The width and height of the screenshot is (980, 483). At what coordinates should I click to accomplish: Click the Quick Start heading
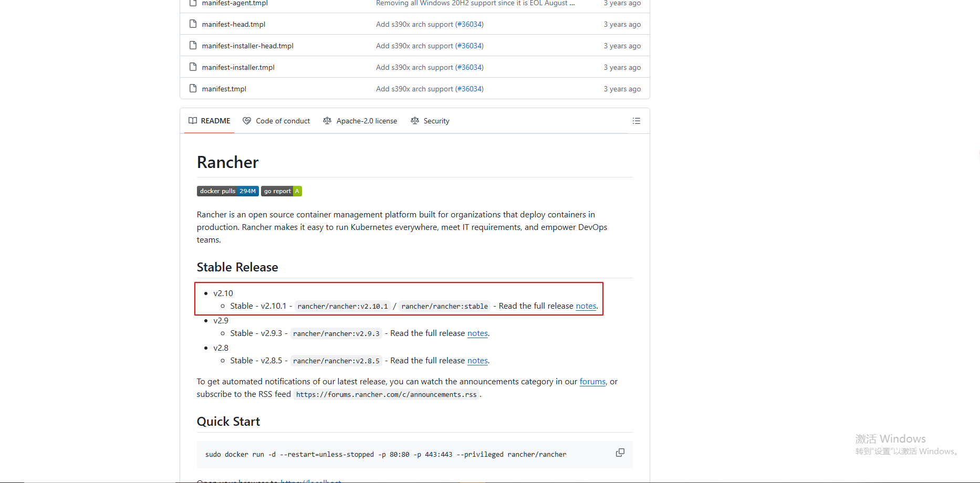[x=228, y=422]
